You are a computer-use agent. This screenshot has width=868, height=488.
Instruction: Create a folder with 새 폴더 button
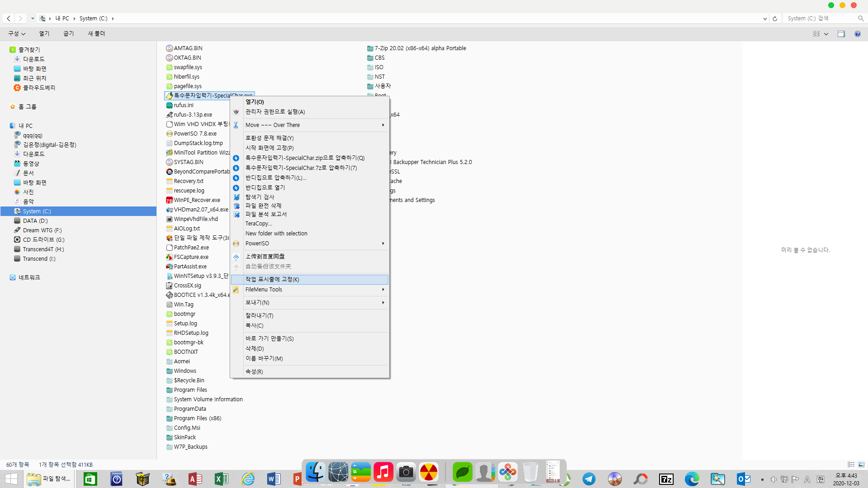(x=96, y=34)
